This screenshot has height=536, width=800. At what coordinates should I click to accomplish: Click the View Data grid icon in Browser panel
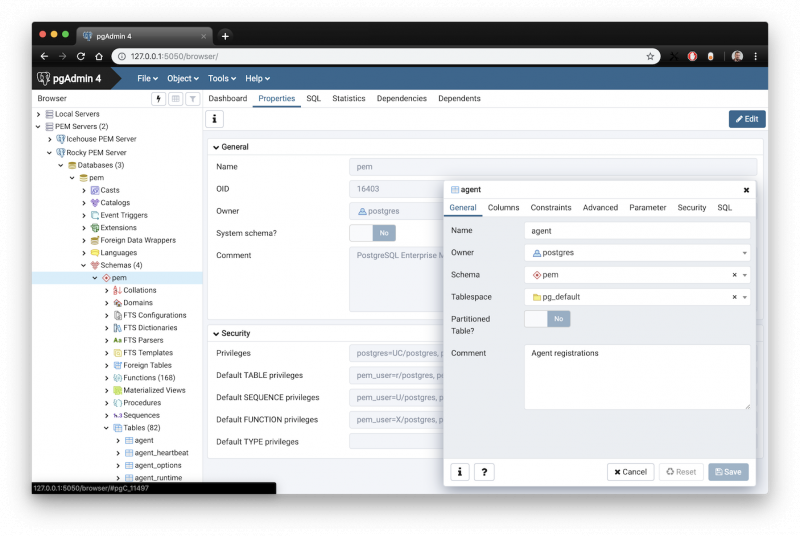[176, 99]
